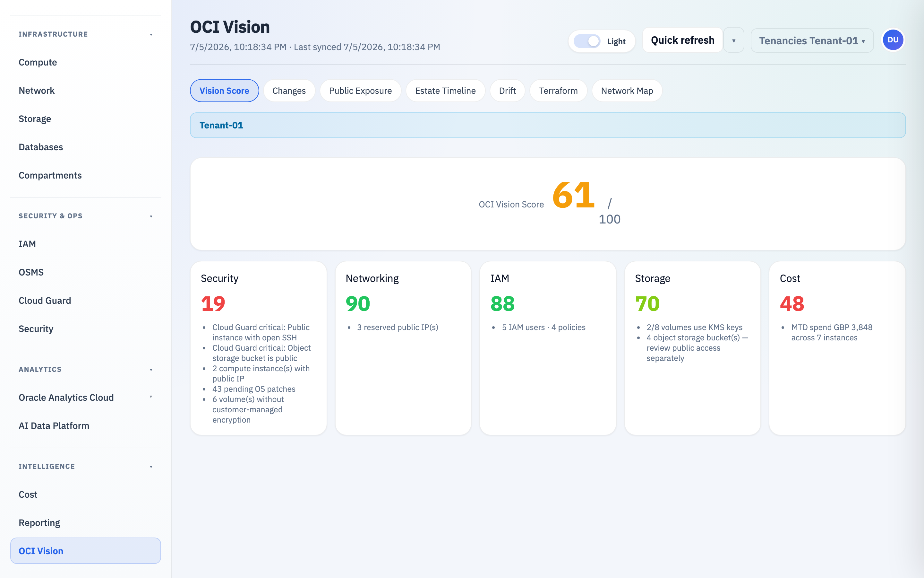Open the Tenancies Tenant-01 dropdown
The width and height of the screenshot is (924, 578).
click(812, 40)
